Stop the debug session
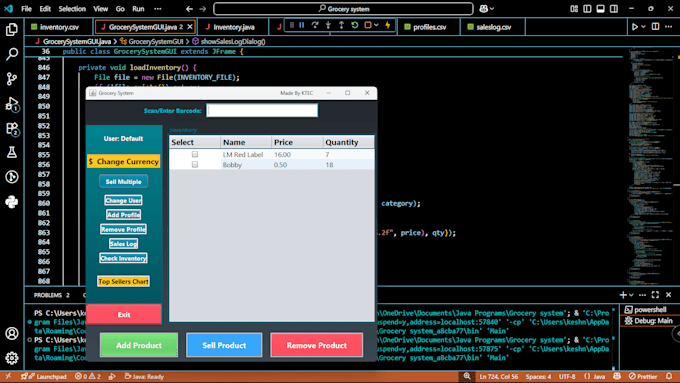This screenshot has height=383, width=680. coord(368,26)
